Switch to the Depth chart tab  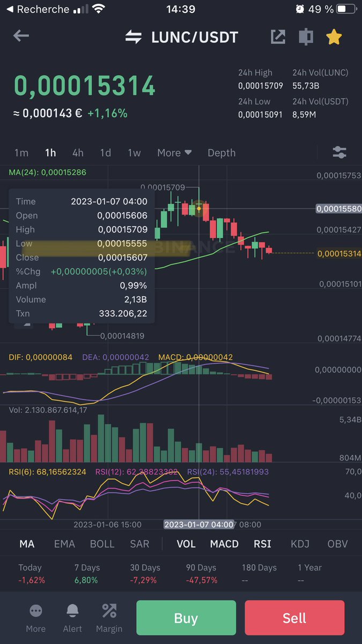point(221,153)
